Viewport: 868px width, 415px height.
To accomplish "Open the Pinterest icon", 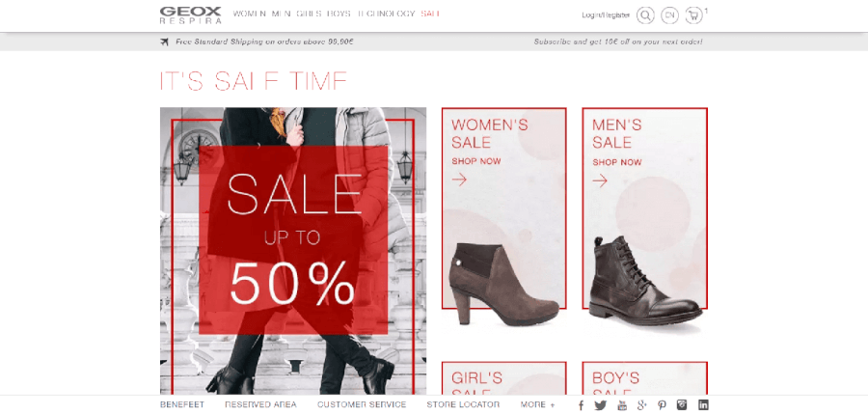I will click(662, 405).
